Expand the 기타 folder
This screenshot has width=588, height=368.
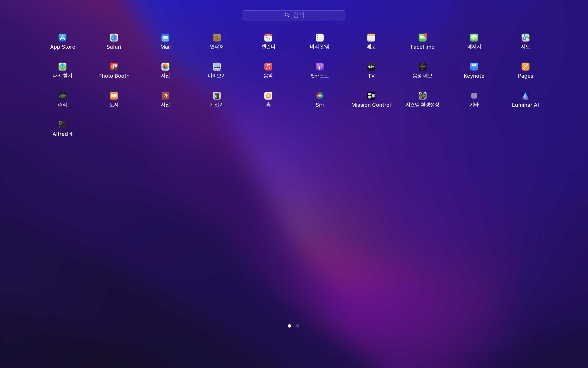click(x=474, y=96)
